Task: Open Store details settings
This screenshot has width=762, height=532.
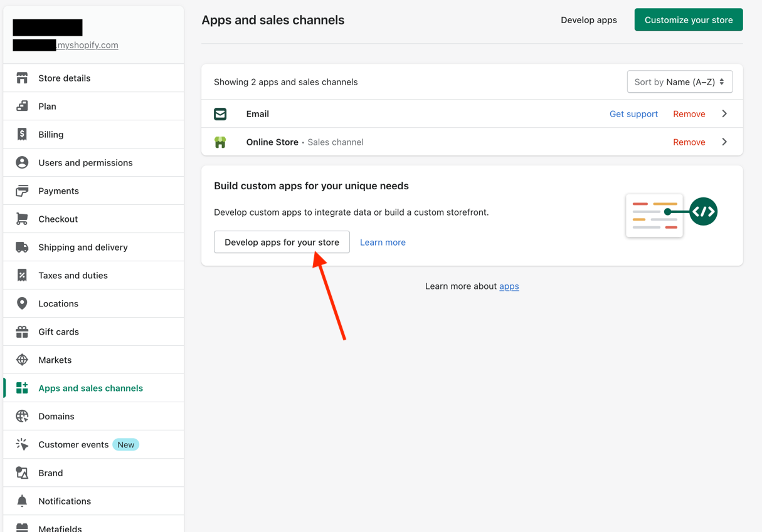Action: coord(94,78)
